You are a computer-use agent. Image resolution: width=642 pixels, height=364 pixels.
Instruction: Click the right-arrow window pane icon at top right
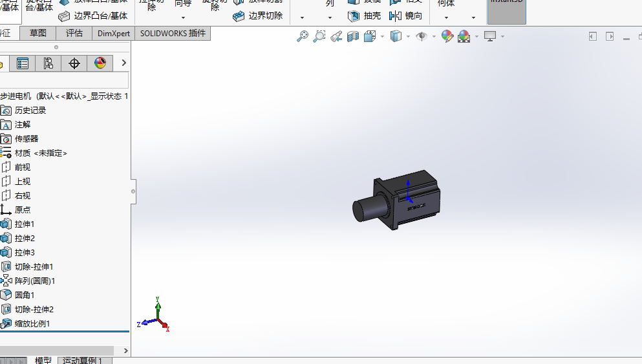[x=610, y=36]
